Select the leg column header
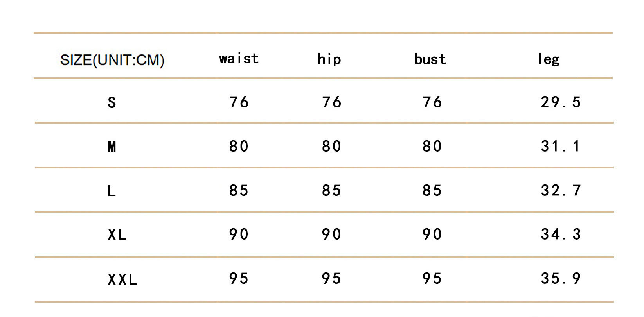 (x=549, y=59)
